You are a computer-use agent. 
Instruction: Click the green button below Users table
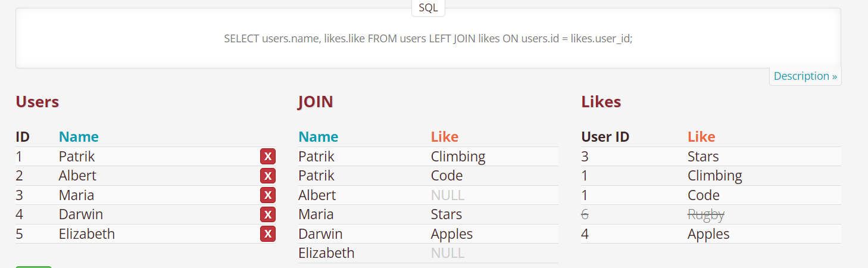point(33,267)
